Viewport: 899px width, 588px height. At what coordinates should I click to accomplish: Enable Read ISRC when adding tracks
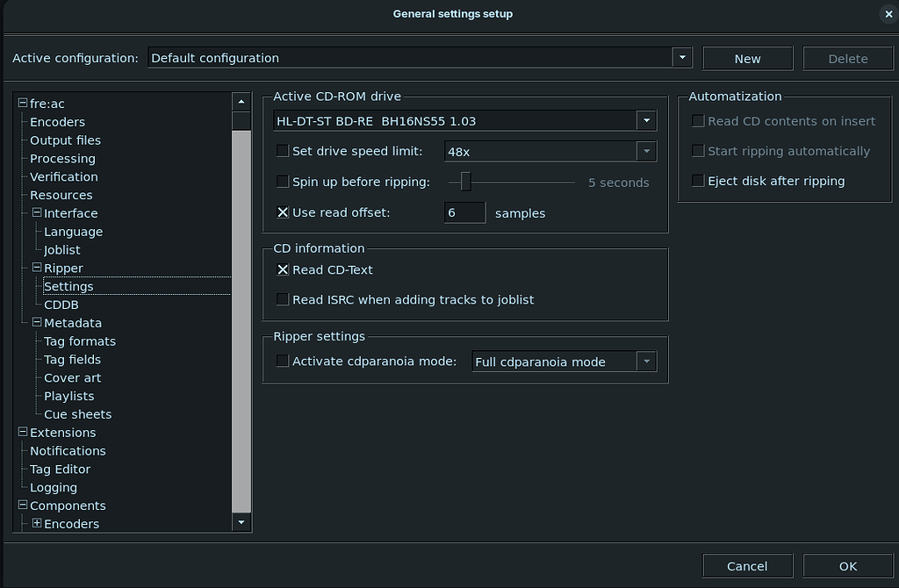coord(282,299)
